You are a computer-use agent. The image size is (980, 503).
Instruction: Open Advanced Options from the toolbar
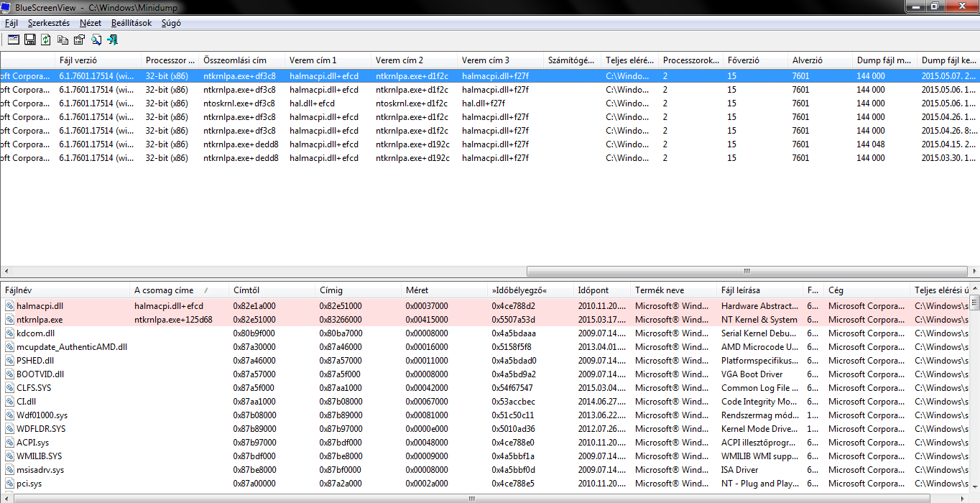click(x=12, y=40)
